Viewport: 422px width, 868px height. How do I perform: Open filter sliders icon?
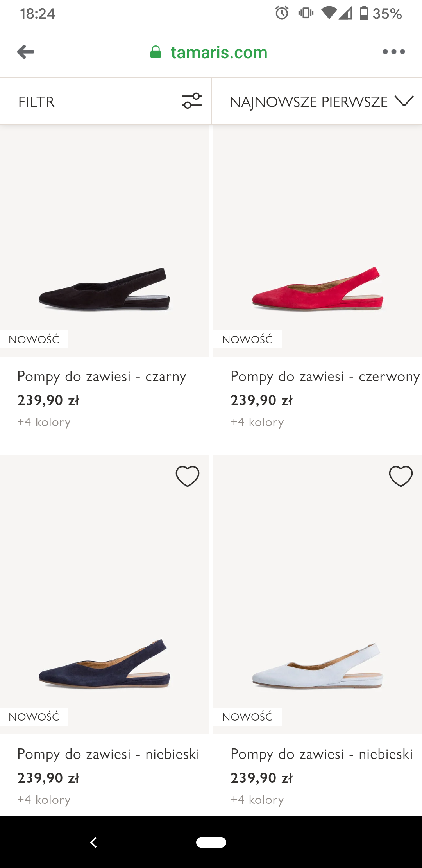click(x=192, y=101)
